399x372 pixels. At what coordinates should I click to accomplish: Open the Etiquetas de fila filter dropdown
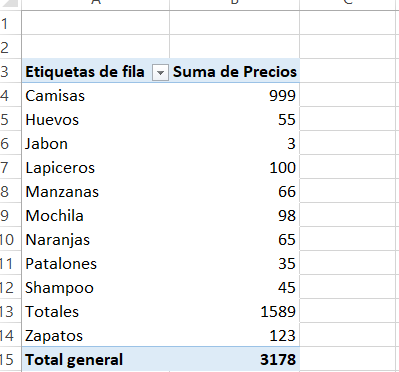click(x=160, y=72)
